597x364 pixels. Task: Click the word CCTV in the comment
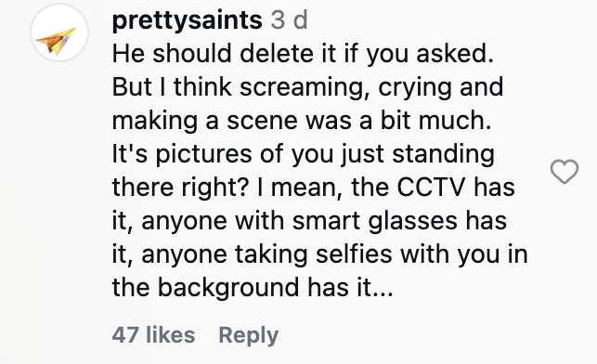coord(431,187)
